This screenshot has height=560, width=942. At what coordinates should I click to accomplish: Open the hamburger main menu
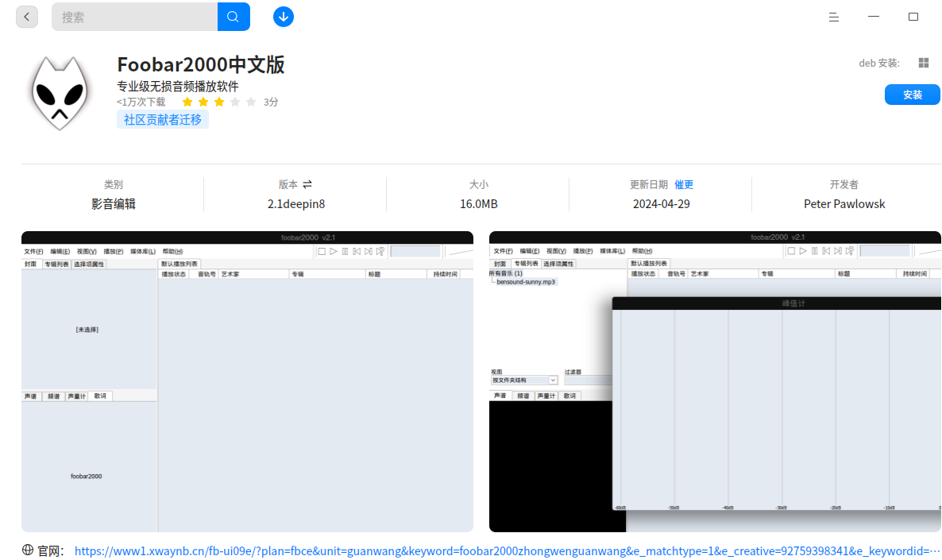[x=833, y=17]
